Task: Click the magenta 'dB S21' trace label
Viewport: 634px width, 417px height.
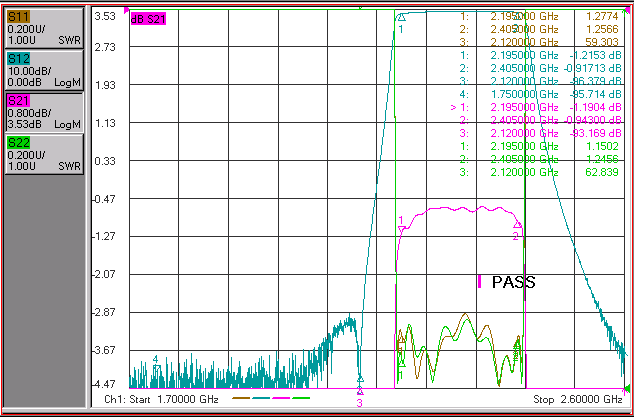Action: (148, 19)
